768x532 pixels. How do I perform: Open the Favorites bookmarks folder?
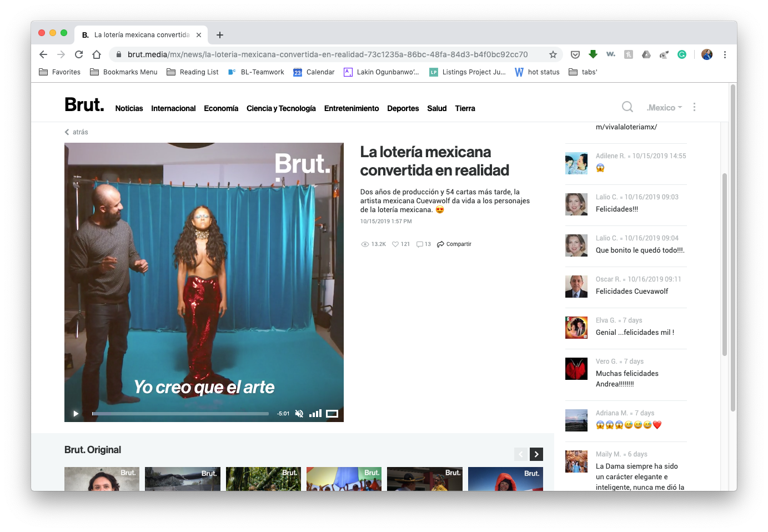pos(59,72)
